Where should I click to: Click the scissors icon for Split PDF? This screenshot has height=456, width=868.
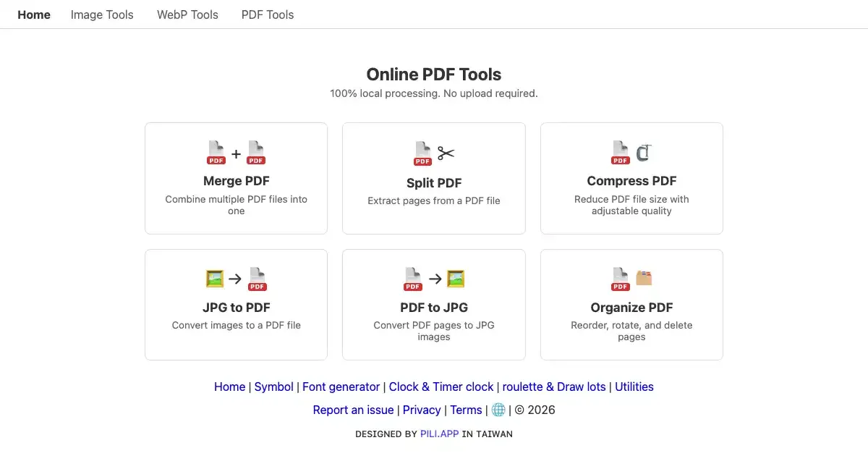point(446,153)
